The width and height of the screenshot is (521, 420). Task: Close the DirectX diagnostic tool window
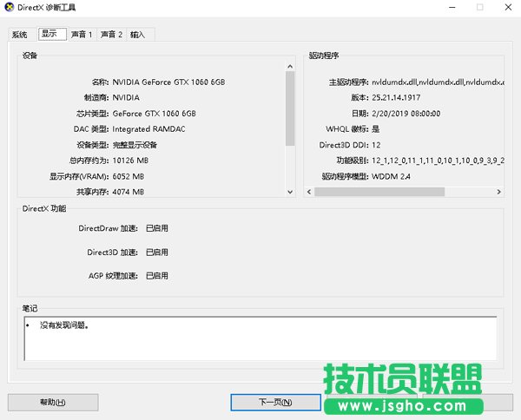508,7
